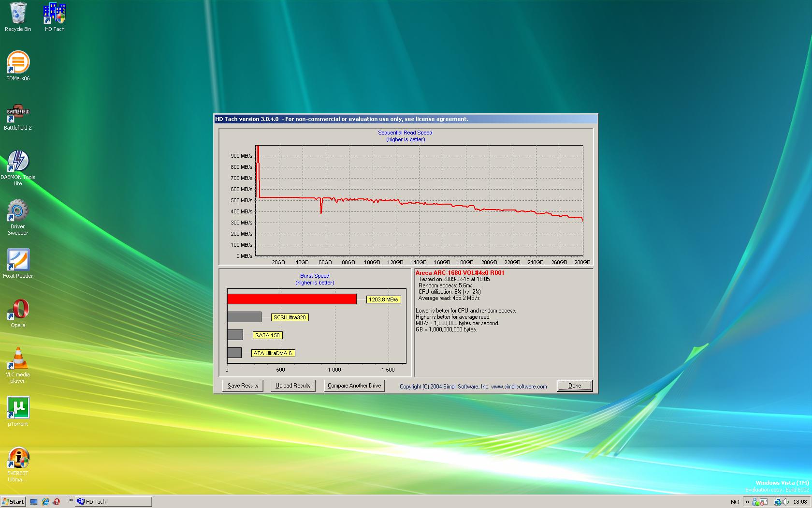The image size is (812, 508).
Task: Click the SCSI Ultra320 label
Action: 290,317
